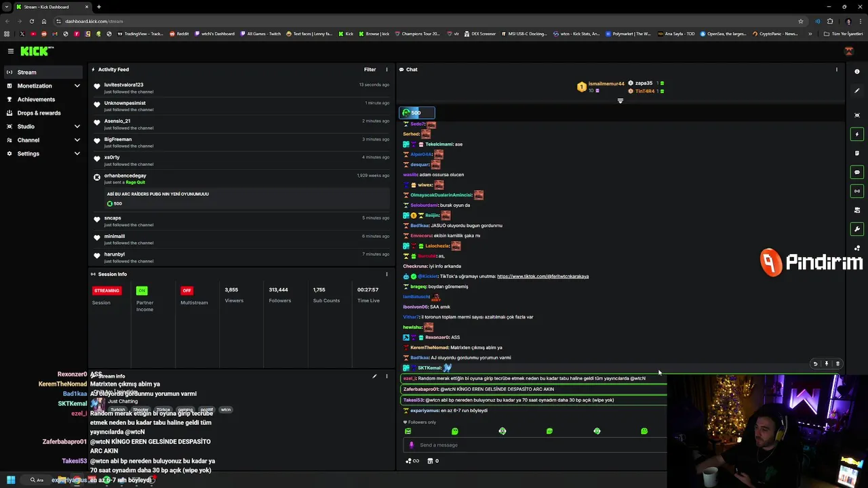The image size is (868, 488).
Task: Click the pin icon above pinned messages
Action: (826, 364)
